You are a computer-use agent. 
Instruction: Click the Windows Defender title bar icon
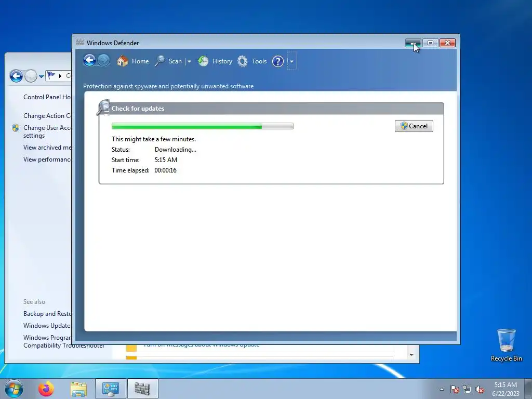[x=80, y=43]
